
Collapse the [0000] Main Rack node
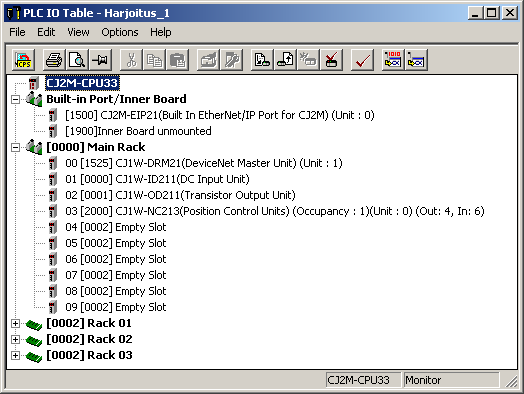[15, 147]
